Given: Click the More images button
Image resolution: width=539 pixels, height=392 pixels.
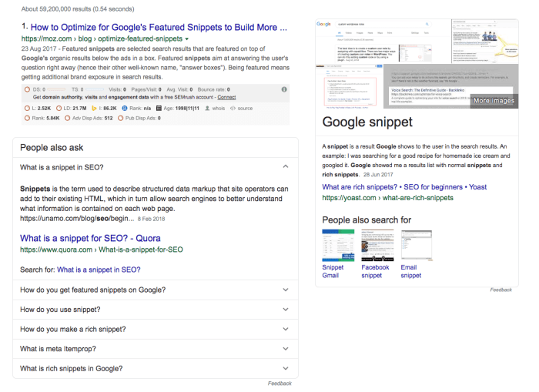Looking at the screenshot, I should tap(494, 101).
